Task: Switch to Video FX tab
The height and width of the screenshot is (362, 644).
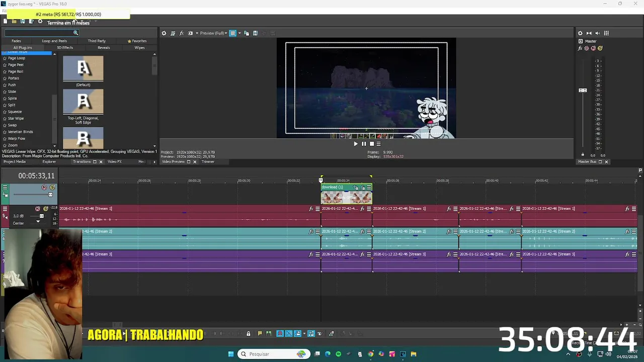Action: click(115, 162)
